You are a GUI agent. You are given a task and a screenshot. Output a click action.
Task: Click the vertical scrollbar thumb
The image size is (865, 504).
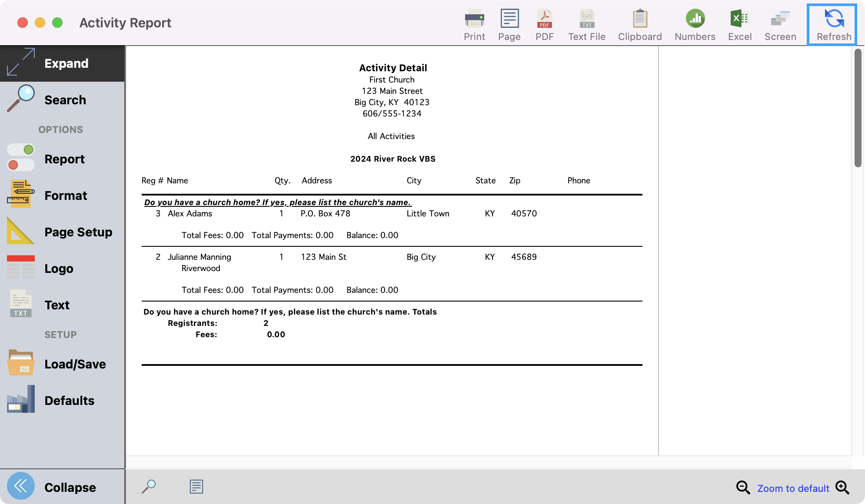[858, 109]
